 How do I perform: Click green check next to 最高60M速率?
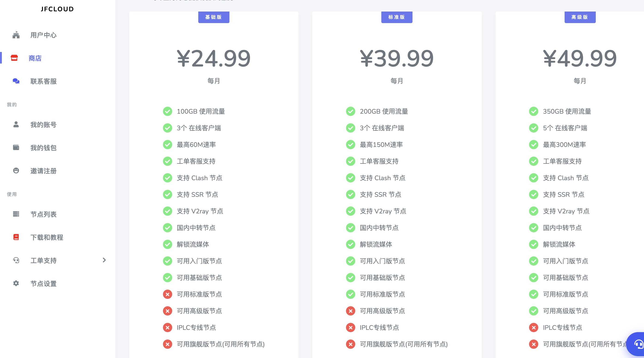tap(168, 145)
